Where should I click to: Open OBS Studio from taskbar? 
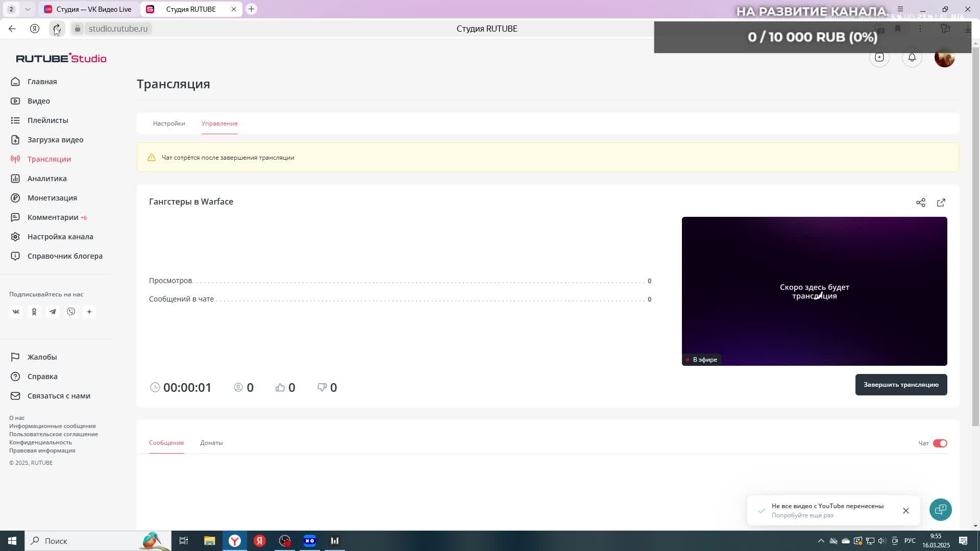285,541
